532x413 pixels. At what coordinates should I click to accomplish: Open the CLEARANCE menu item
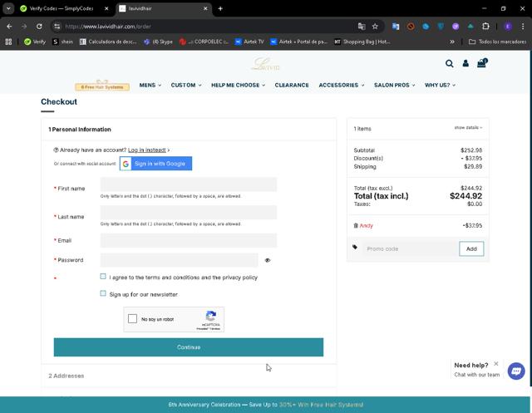point(292,85)
